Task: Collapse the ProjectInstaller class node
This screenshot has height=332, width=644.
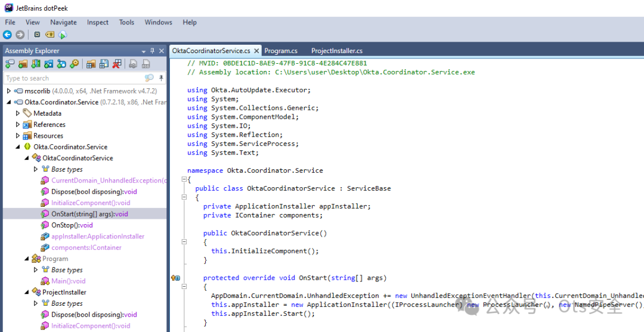Action: click(x=27, y=292)
